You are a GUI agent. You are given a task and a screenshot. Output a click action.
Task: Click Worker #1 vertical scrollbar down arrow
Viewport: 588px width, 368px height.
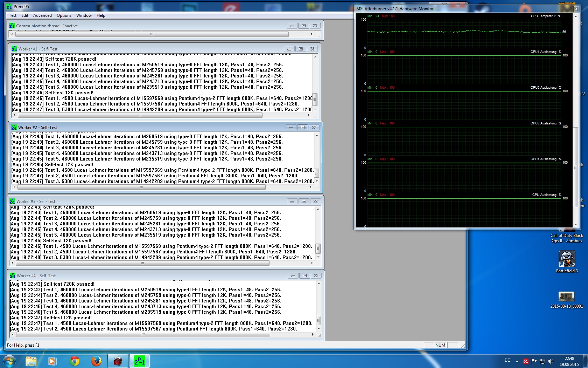tap(315, 109)
